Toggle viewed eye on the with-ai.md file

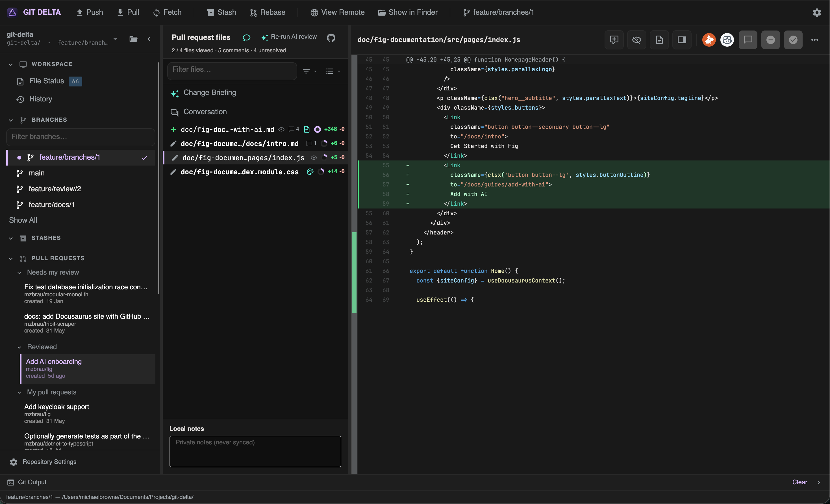tap(281, 129)
